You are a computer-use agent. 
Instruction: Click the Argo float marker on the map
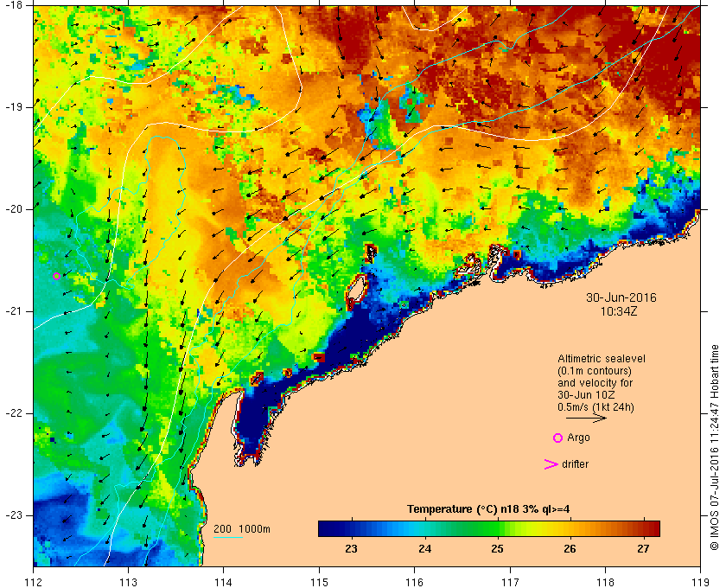coord(56,276)
